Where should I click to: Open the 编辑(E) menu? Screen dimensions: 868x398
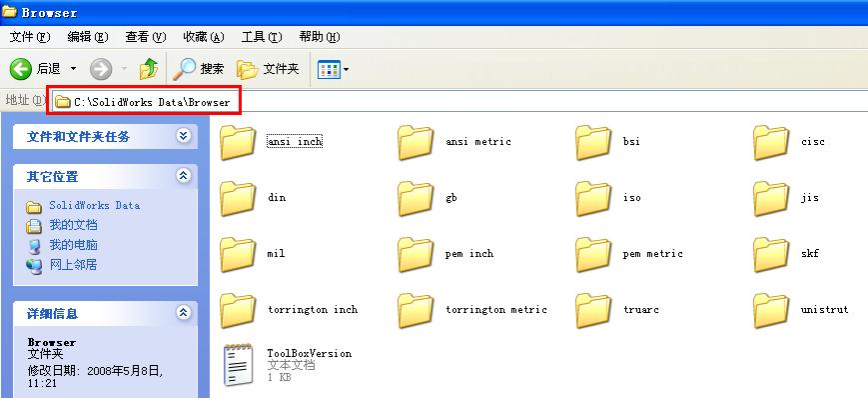click(88, 37)
